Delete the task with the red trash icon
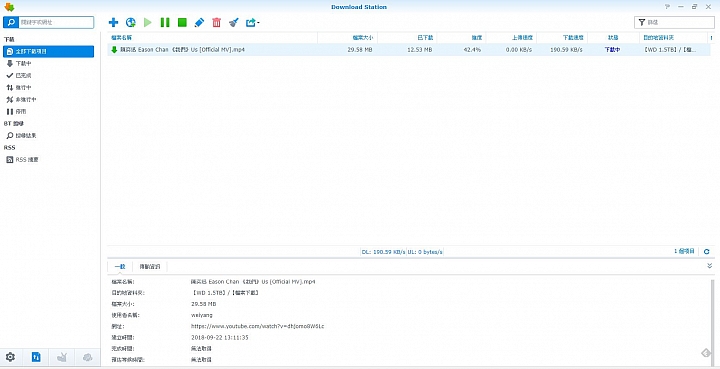 coord(216,22)
